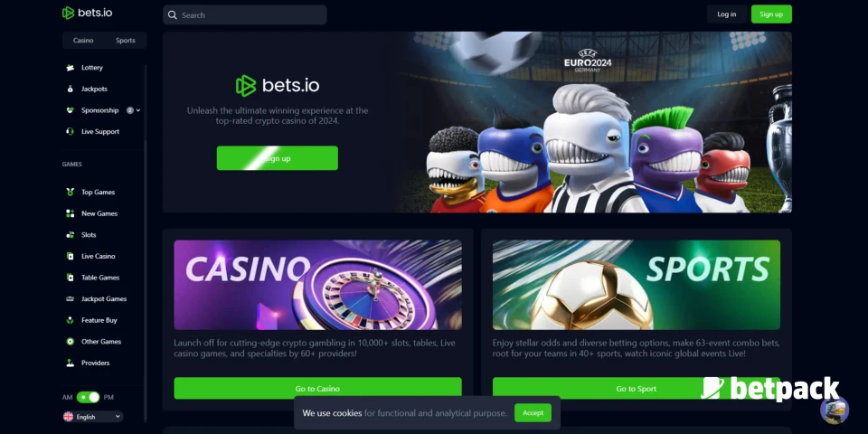This screenshot has width=868, height=434.
Task: Open the English language dropdown
Action: pos(92,417)
